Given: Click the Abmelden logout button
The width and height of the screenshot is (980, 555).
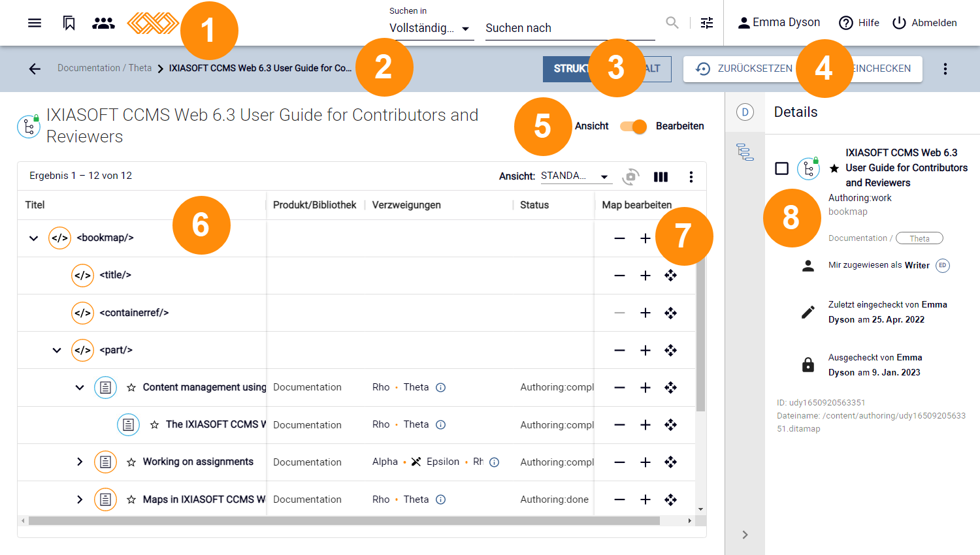Looking at the screenshot, I should [x=924, y=23].
